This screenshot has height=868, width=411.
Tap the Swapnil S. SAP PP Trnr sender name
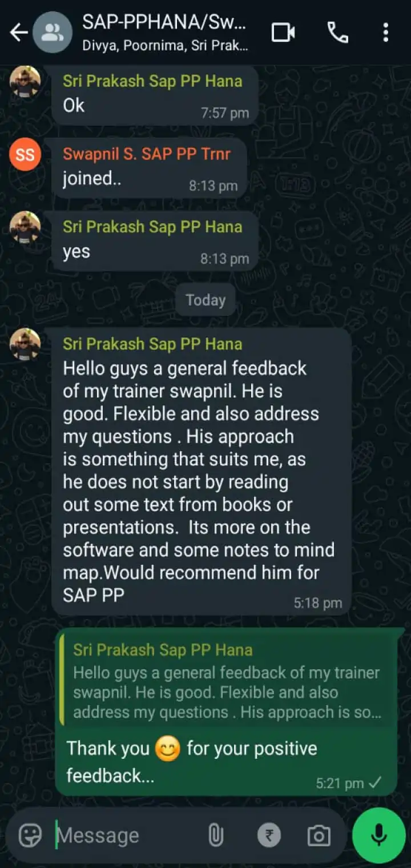point(147,154)
